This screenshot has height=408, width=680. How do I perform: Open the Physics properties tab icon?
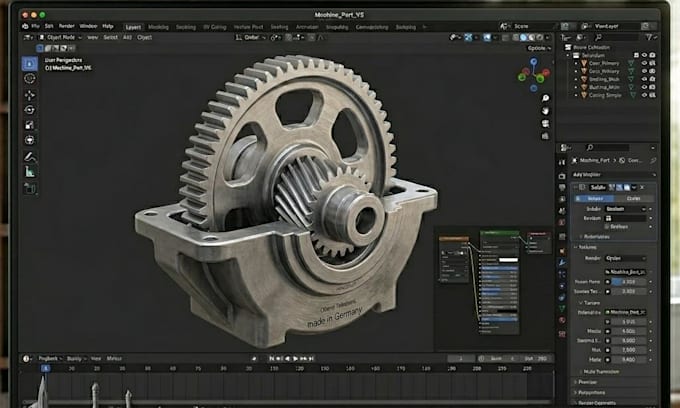(x=562, y=286)
